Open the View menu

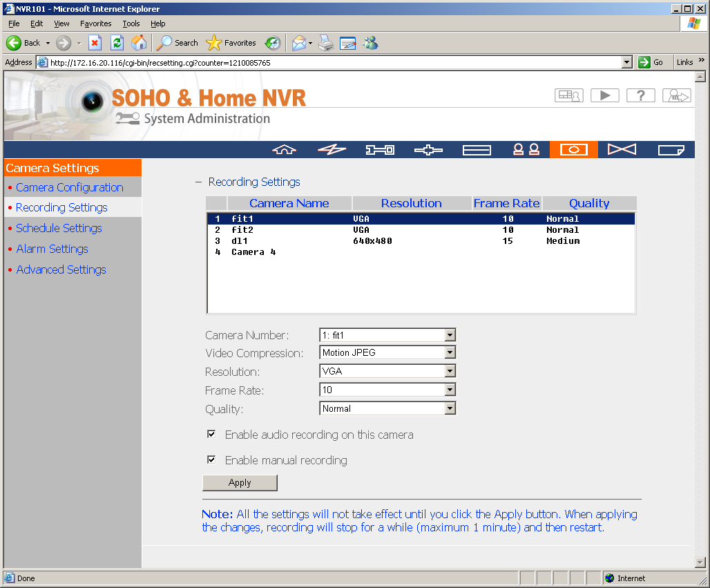[x=61, y=23]
